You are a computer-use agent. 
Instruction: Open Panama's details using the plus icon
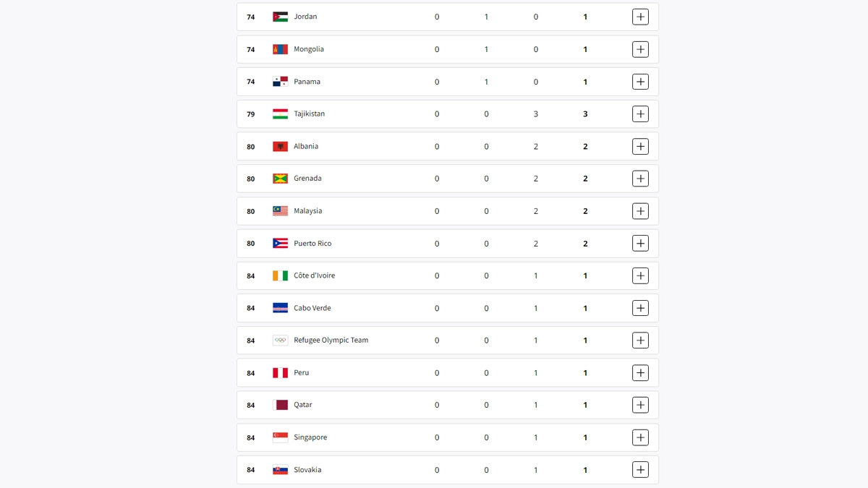640,82
